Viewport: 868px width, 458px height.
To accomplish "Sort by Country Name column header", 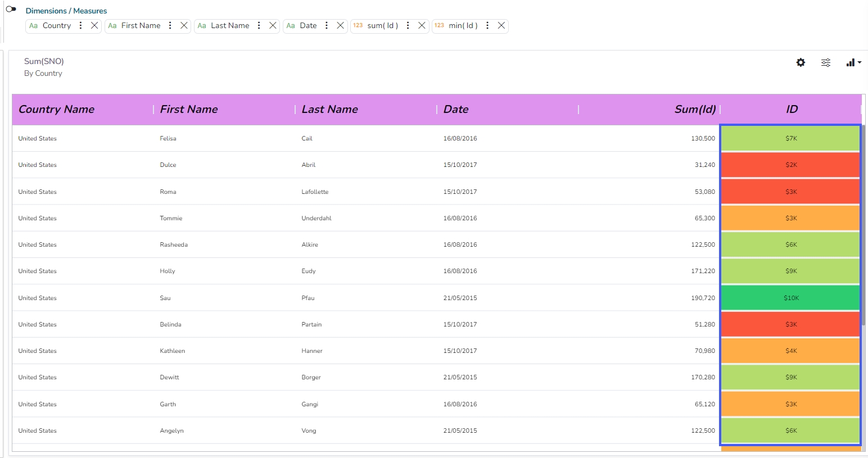I will pyautogui.click(x=56, y=110).
